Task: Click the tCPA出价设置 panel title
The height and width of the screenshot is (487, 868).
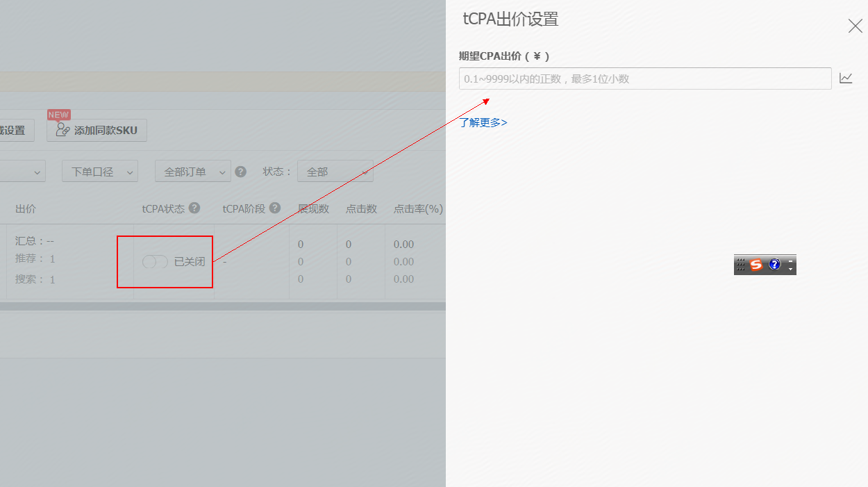Action: click(510, 19)
